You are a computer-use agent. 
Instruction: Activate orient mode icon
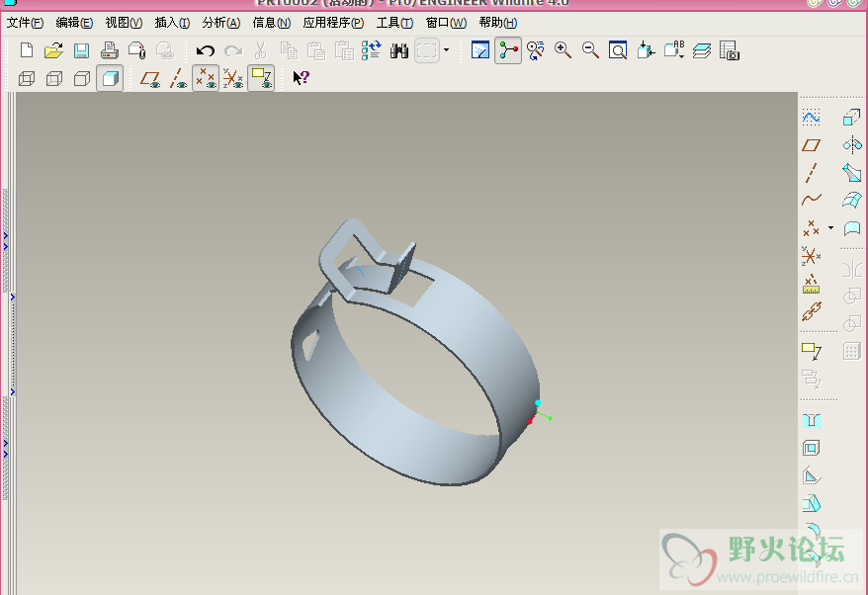tap(535, 50)
